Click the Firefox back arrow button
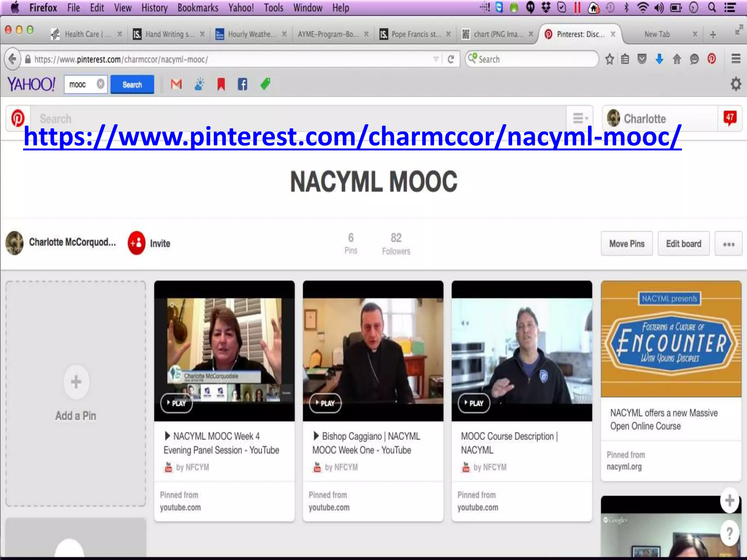The image size is (747, 560). point(12,59)
